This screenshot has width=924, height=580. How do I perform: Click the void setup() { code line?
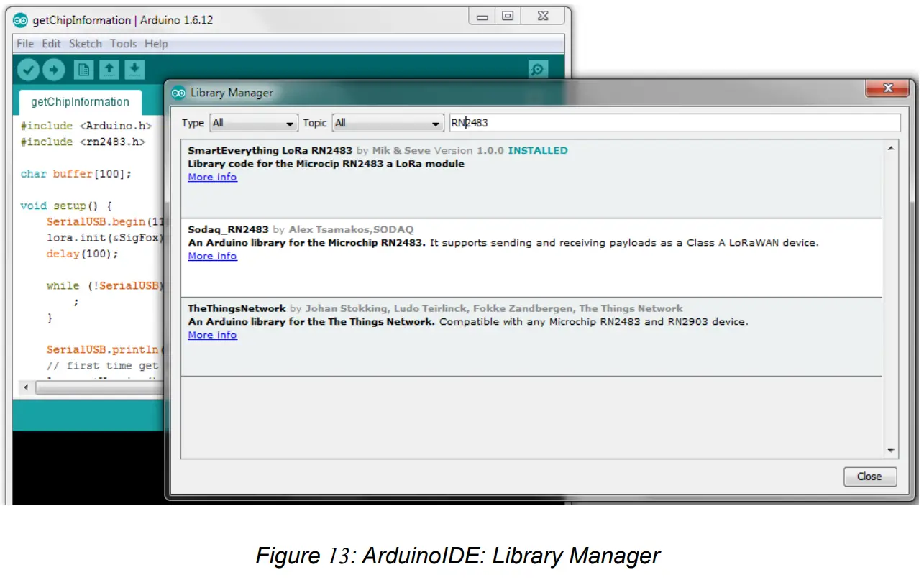pos(66,206)
